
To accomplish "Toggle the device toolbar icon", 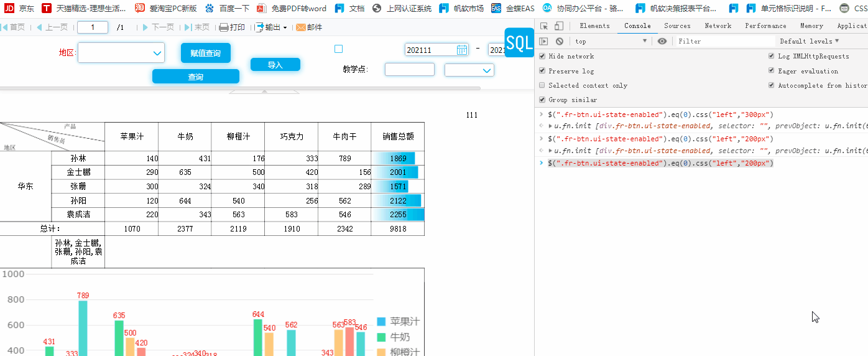I will 559,26.
